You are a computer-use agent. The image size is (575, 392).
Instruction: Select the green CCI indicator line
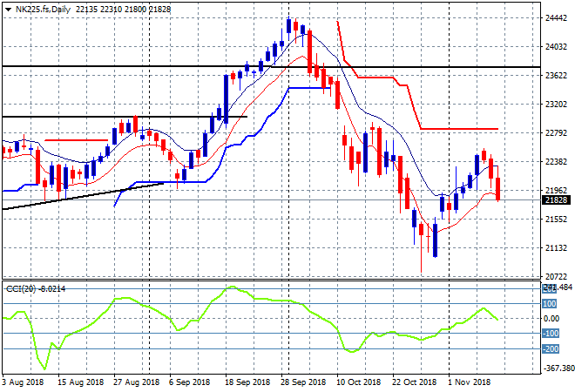pyautogui.click(x=122, y=299)
